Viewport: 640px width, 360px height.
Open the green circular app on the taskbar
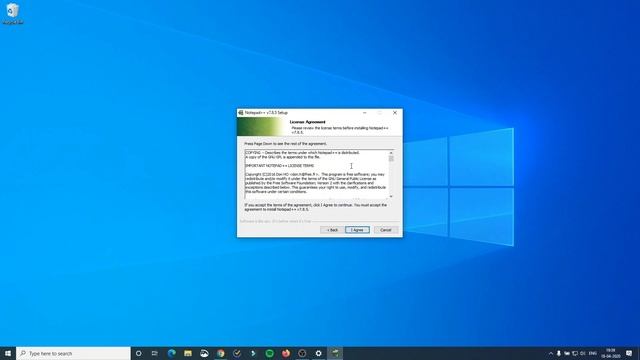[269, 353]
